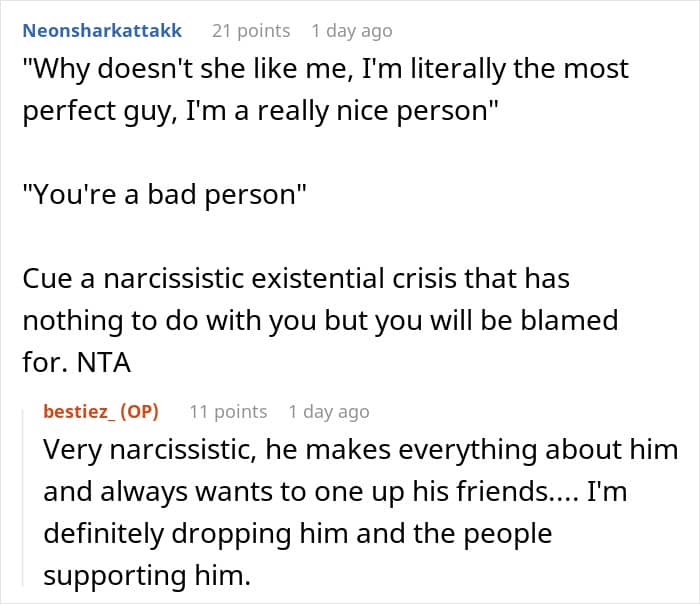Click the (OP) label beside bestiez_

pos(139,411)
